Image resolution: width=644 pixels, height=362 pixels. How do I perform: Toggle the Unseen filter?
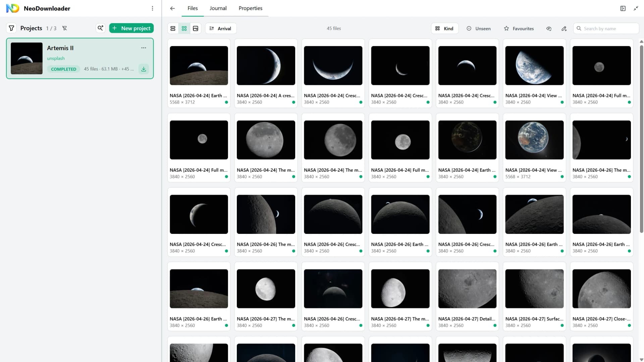[x=479, y=29]
